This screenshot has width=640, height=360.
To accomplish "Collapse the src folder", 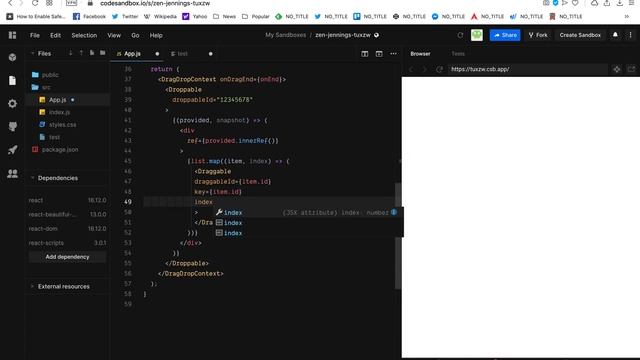I will [x=46, y=87].
